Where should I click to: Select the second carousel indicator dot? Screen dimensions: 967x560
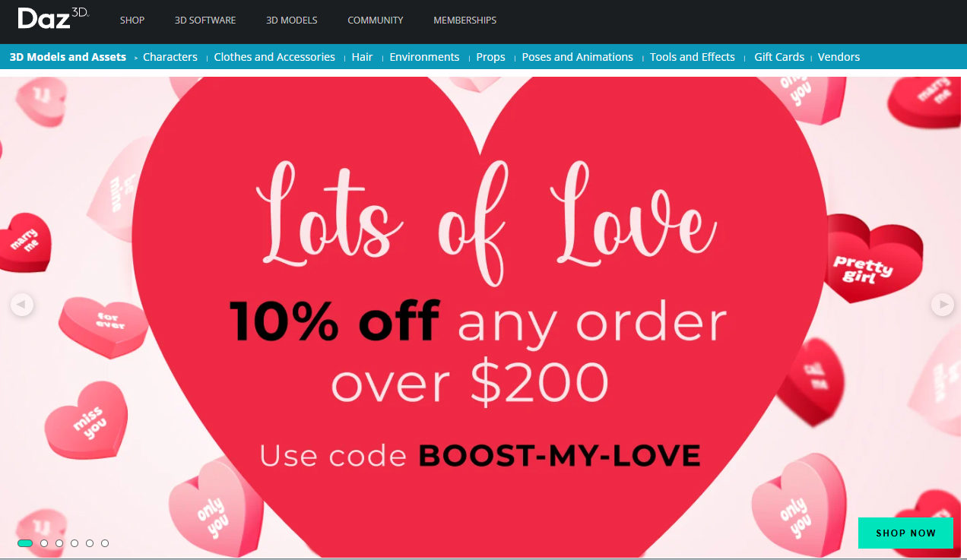coord(44,543)
